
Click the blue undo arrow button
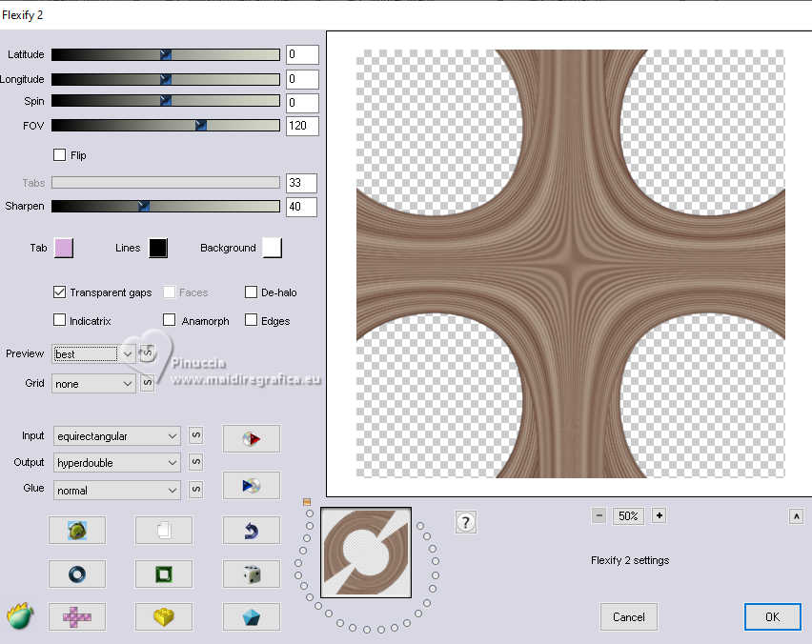[x=252, y=530]
